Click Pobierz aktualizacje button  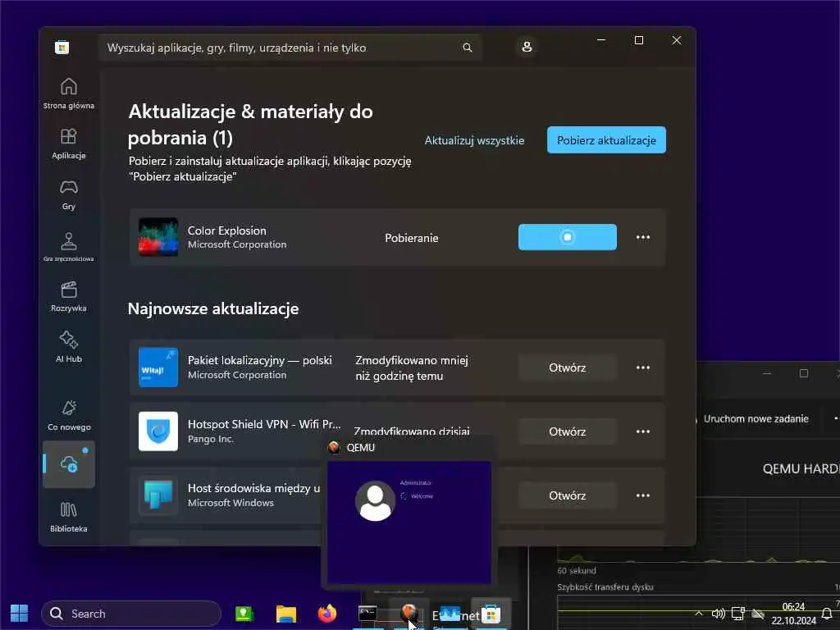coord(606,140)
